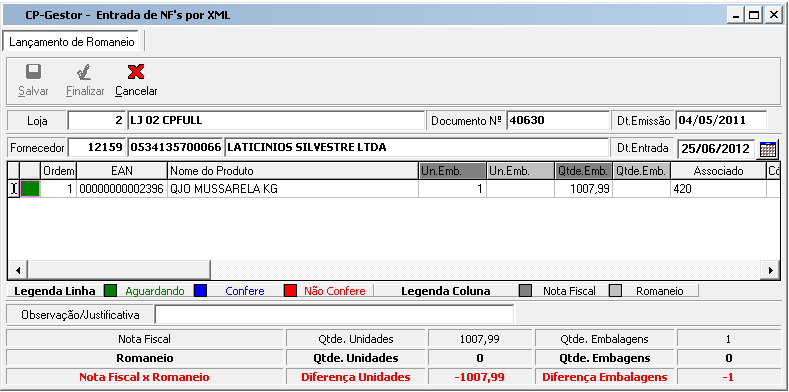Minimize the CP-Gestor window

736,15
